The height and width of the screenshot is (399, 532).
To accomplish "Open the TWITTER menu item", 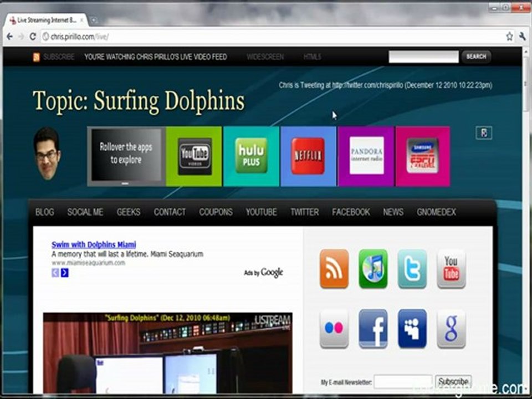I will pyautogui.click(x=305, y=212).
